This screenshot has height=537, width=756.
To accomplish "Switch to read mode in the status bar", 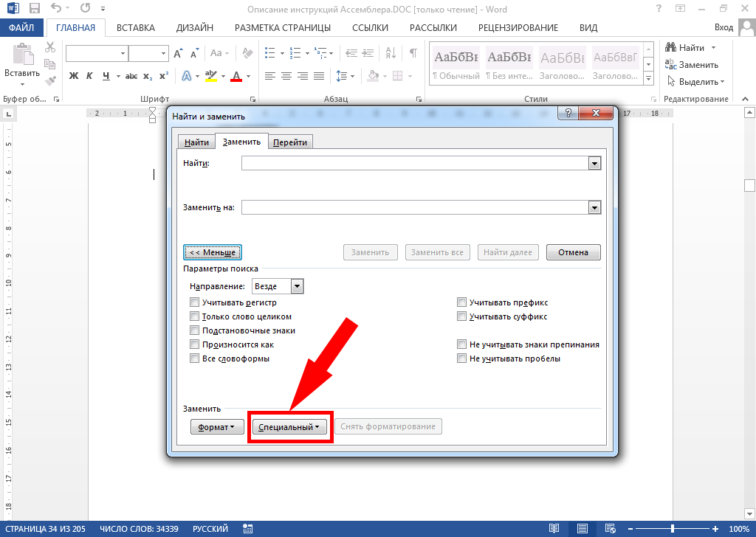I will point(554,529).
